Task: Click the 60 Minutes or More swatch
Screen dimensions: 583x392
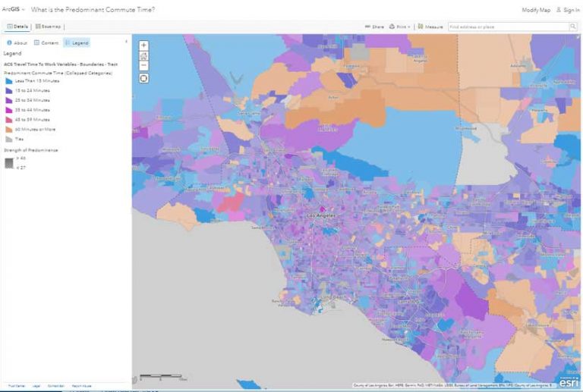Action: tap(9, 130)
